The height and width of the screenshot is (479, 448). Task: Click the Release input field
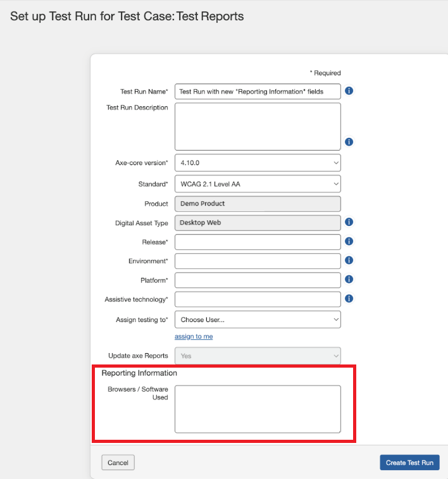point(258,242)
